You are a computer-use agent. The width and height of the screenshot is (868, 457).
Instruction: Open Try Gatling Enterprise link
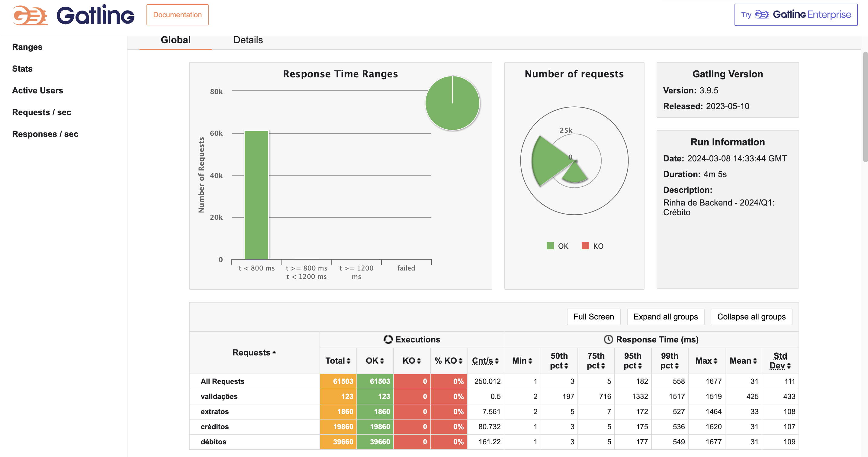point(796,15)
